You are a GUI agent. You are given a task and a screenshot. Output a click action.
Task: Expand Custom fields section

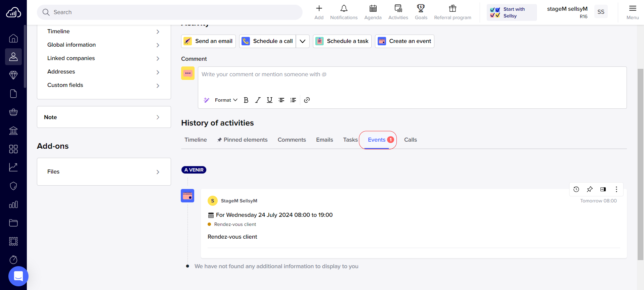coord(104,85)
